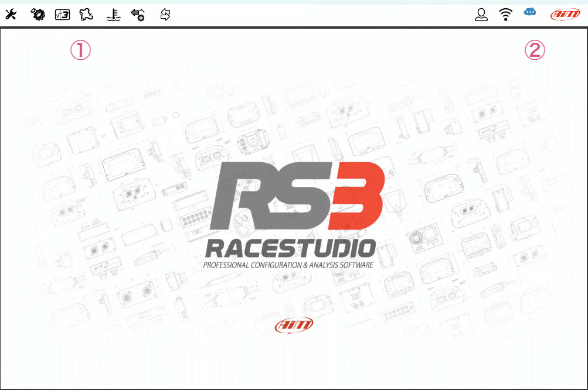
Task: Open custom sensors thermometer icon
Action: [x=114, y=15]
